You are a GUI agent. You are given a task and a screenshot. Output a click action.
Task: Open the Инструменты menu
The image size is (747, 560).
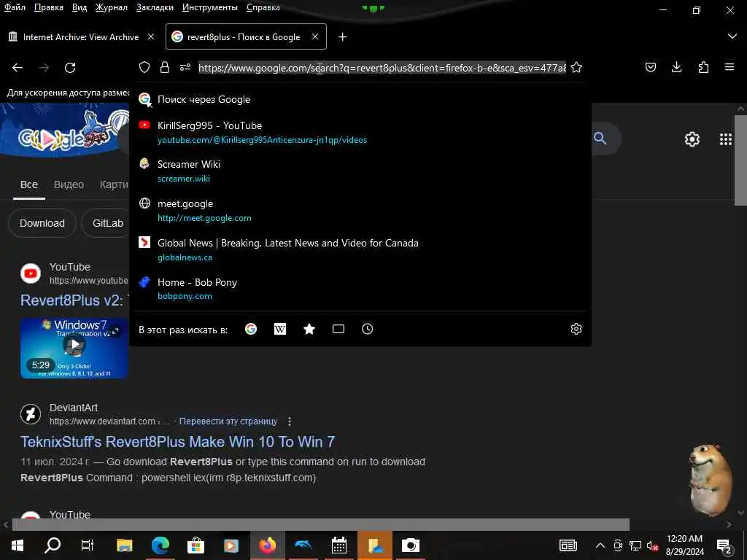pyautogui.click(x=210, y=7)
